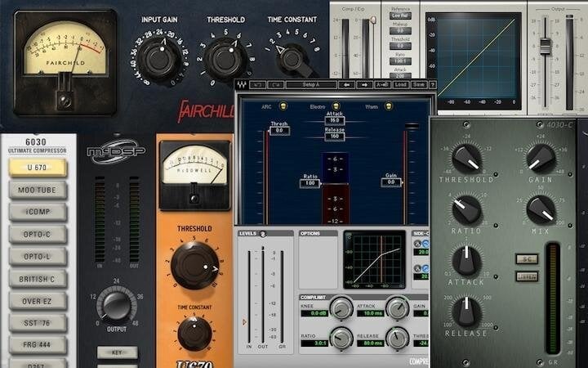The height and width of the screenshot is (368, 588).
Task: Click the Waves Attack value field
Action: point(335,120)
